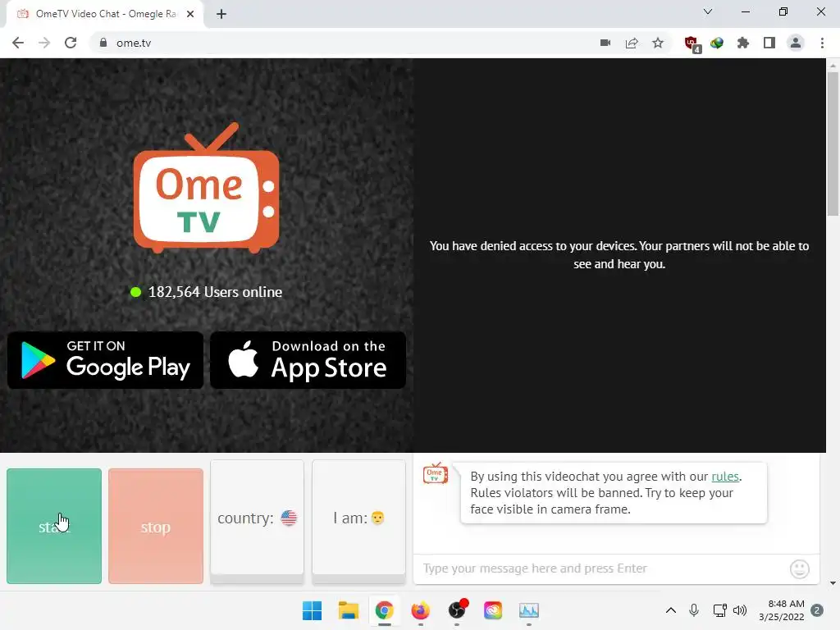The width and height of the screenshot is (840, 630).
Task: Open Creative Cloud from taskbar
Action: 493,610
